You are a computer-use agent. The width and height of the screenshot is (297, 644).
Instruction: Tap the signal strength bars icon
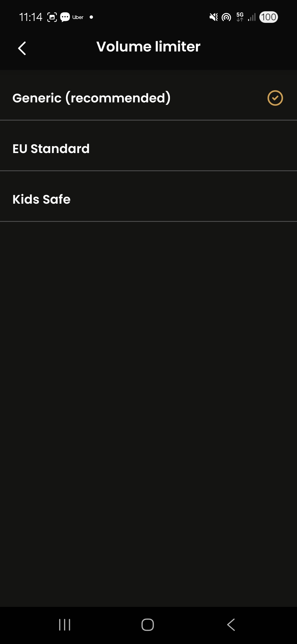coord(252,17)
